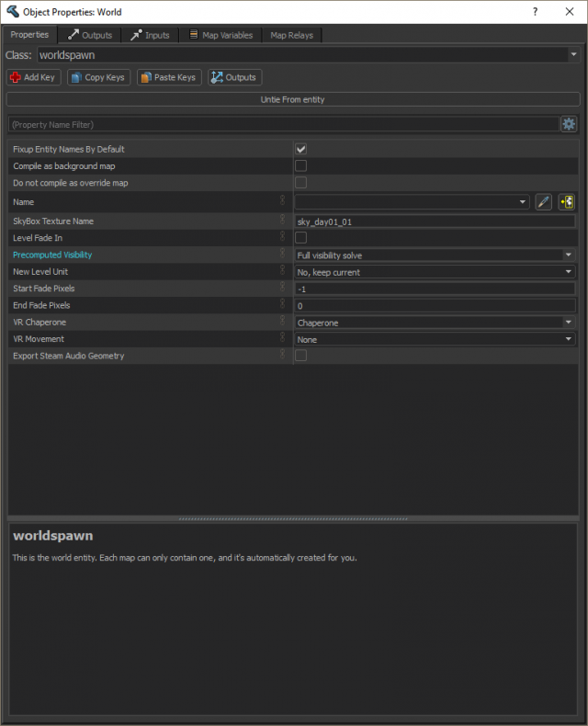Viewport: 588px width, 726px height.
Task: Click the Outputs toolbar button
Action: coord(234,77)
